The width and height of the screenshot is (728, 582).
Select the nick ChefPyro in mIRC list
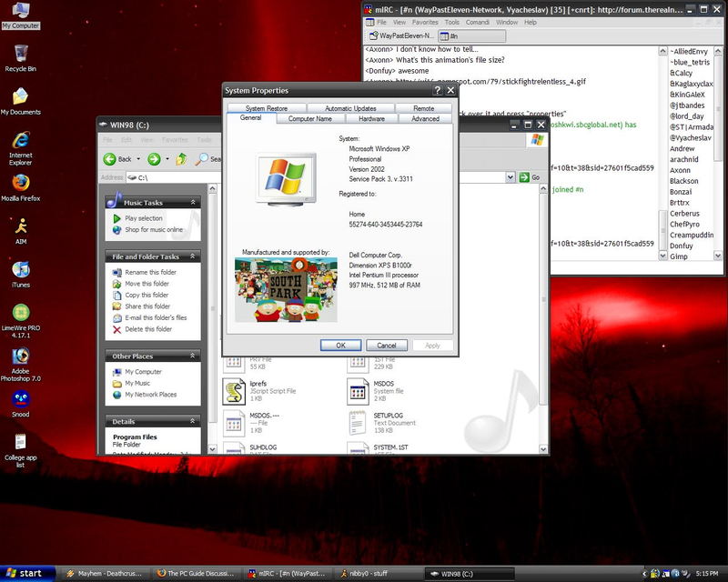[x=684, y=225]
